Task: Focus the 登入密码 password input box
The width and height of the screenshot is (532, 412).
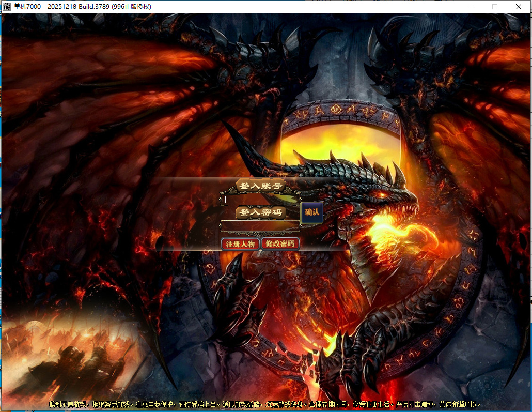Action: coord(260,226)
